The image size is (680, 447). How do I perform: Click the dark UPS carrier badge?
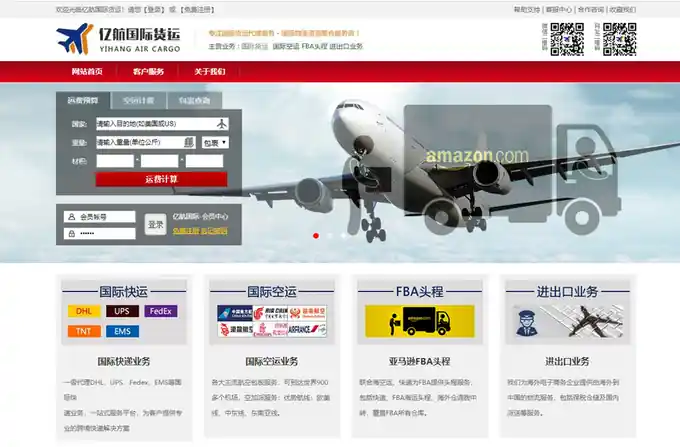coord(122,311)
